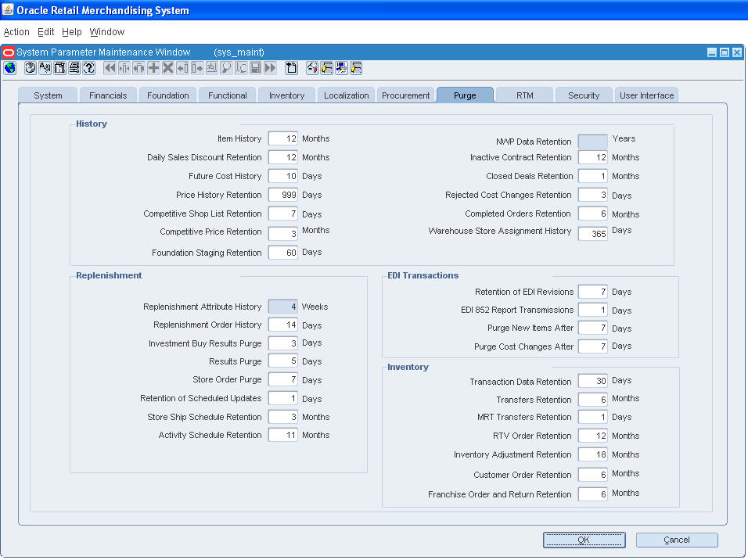Open the Help menu

point(71,32)
